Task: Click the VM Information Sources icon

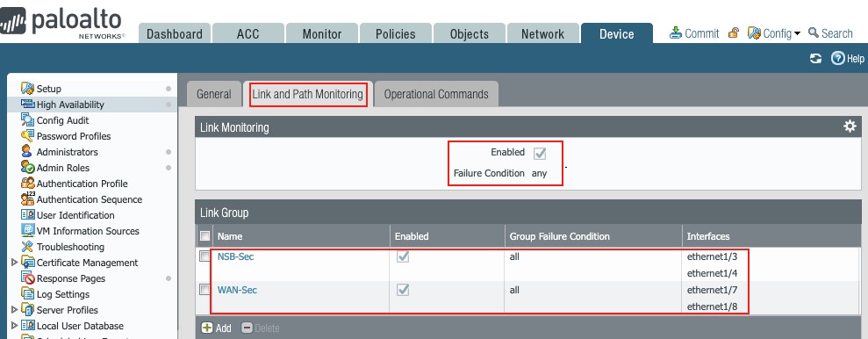Action: (x=27, y=230)
